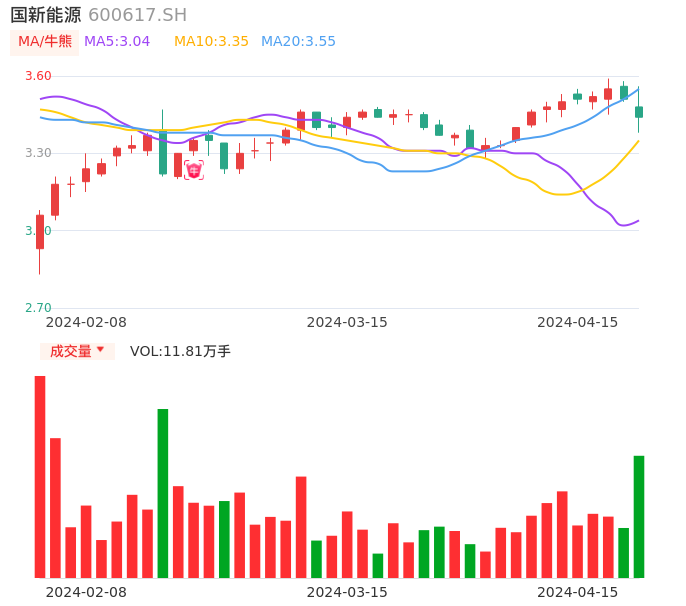This screenshot has width=686, height=606.
Task: Click the 2.70 price axis label
Action: tap(38, 308)
